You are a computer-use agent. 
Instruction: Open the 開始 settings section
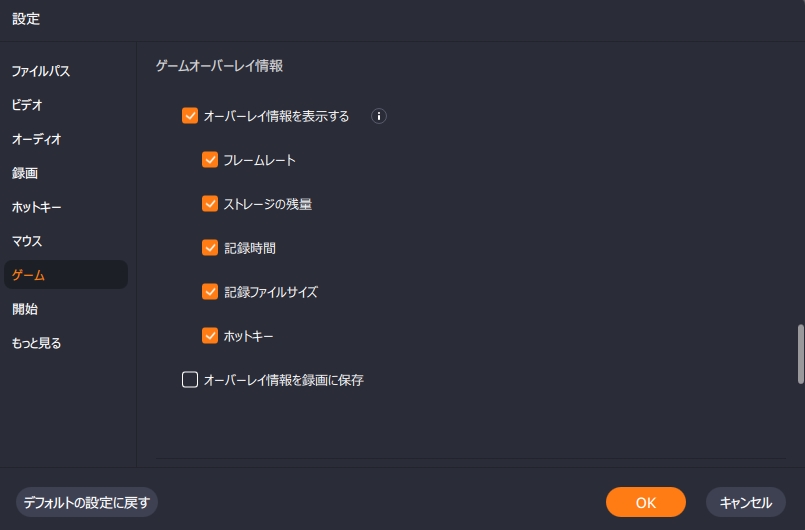click(x=25, y=309)
